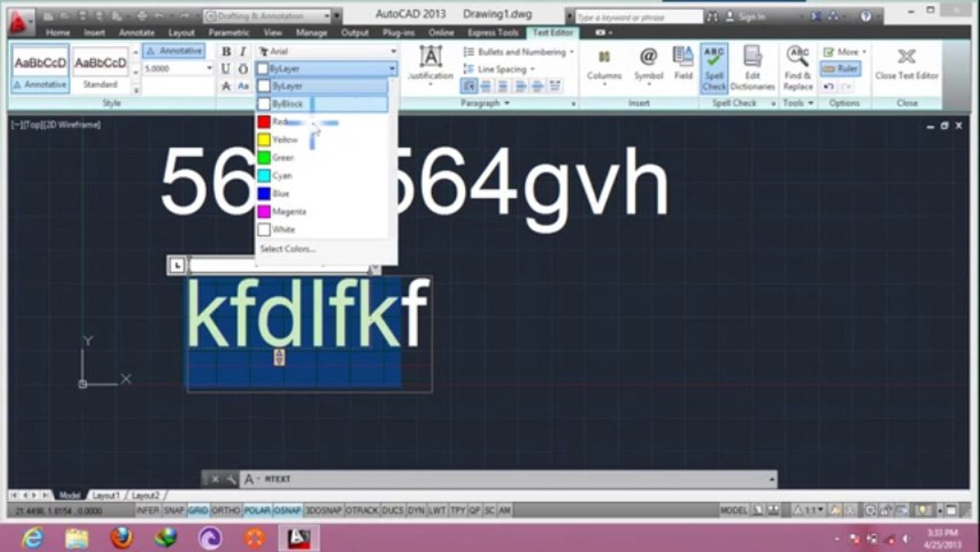The width and height of the screenshot is (980, 552).
Task: Toggle SNAP mode in status bar
Action: pos(174,510)
